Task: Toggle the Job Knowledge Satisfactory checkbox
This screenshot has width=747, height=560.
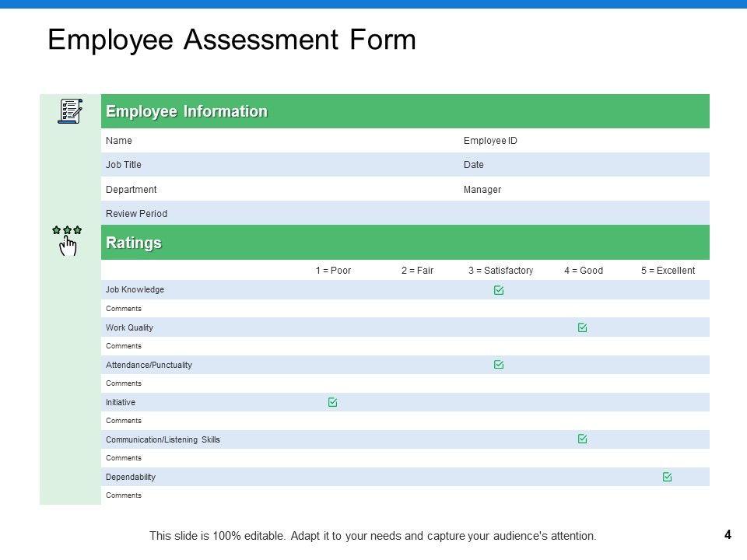Action: pos(499,290)
